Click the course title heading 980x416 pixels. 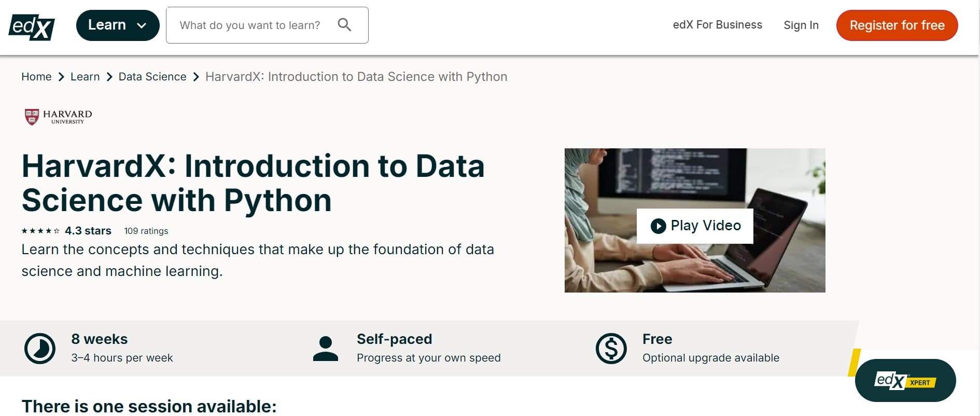click(253, 183)
